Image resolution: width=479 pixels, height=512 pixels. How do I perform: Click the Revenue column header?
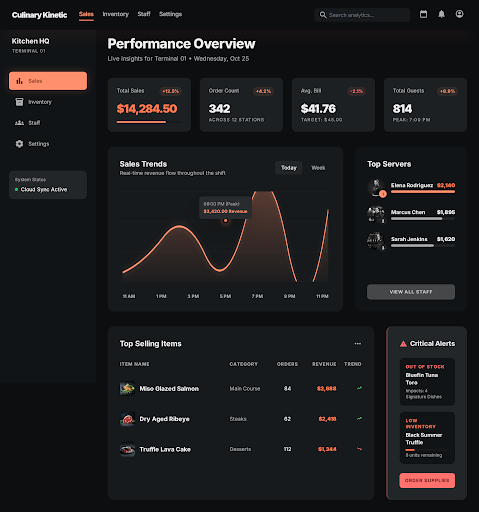pos(324,364)
